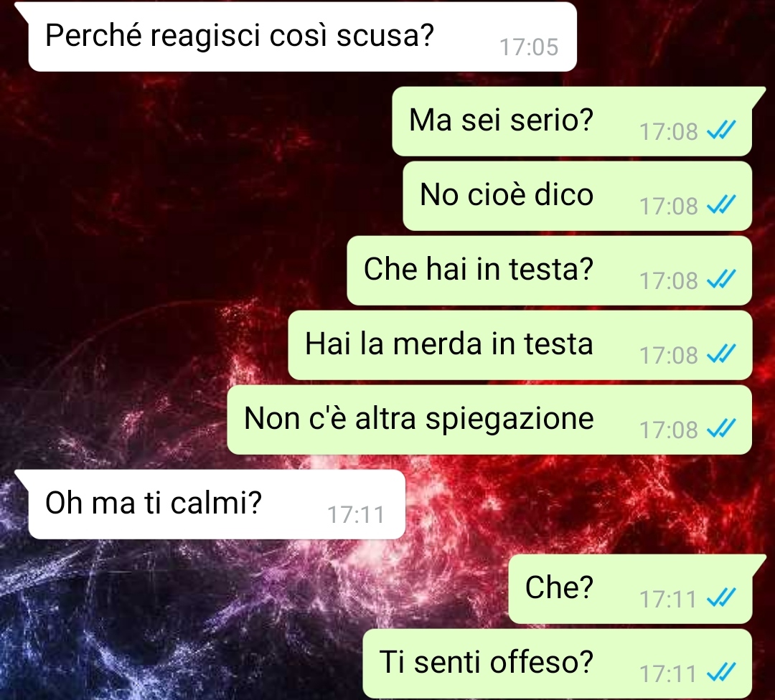775x700 pixels.
Task: Tap the double-check on 'Hai la merda in testa'
Action: [x=722, y=354]
